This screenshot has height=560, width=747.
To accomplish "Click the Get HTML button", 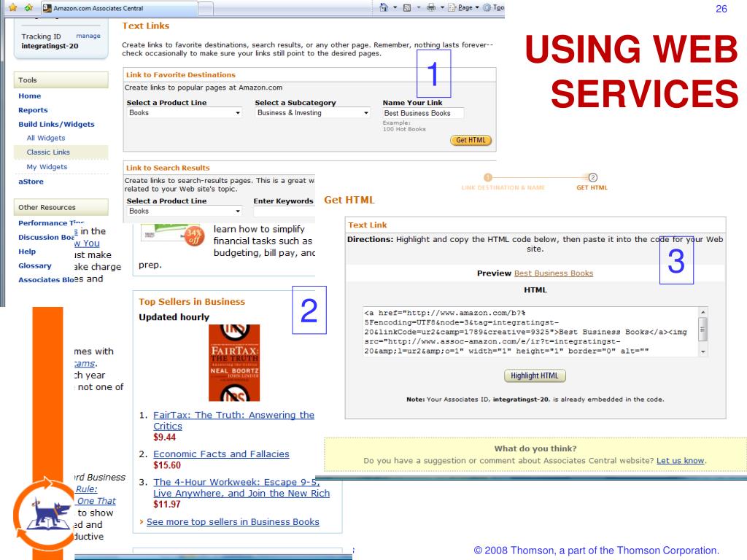I will (471, 140).
